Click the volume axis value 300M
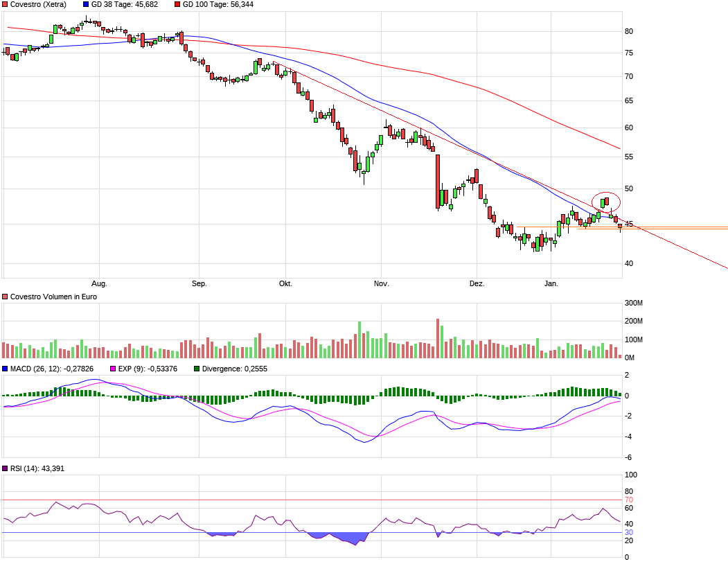Screen dimensions: 728x564 [634, 303]
